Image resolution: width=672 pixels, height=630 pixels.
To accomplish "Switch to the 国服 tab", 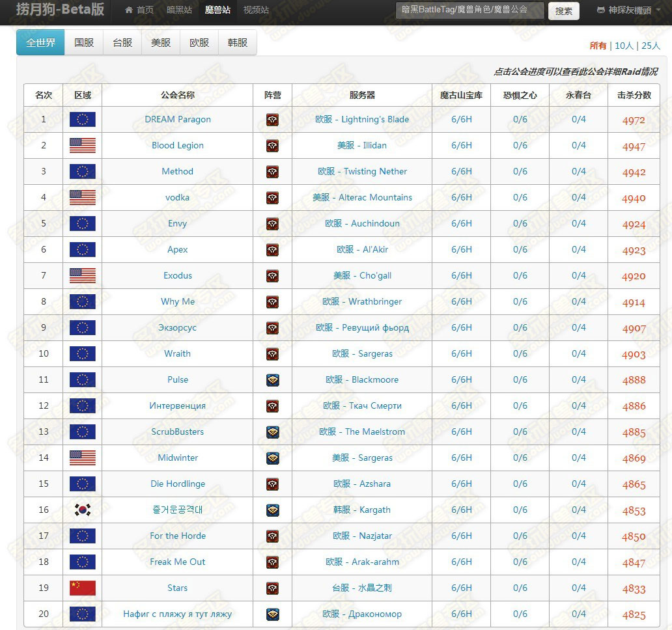I will (x=84, y=42).
